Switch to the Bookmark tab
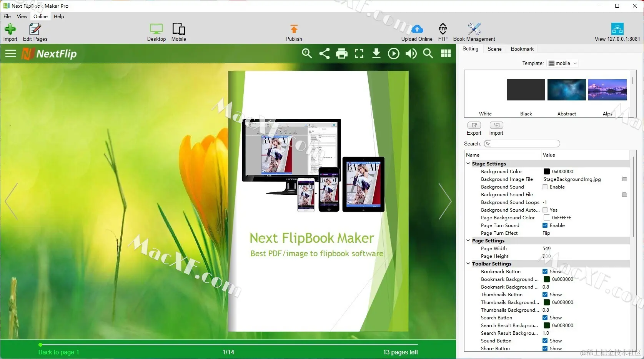This screenshot has width=644, height=359. point(522,49)
